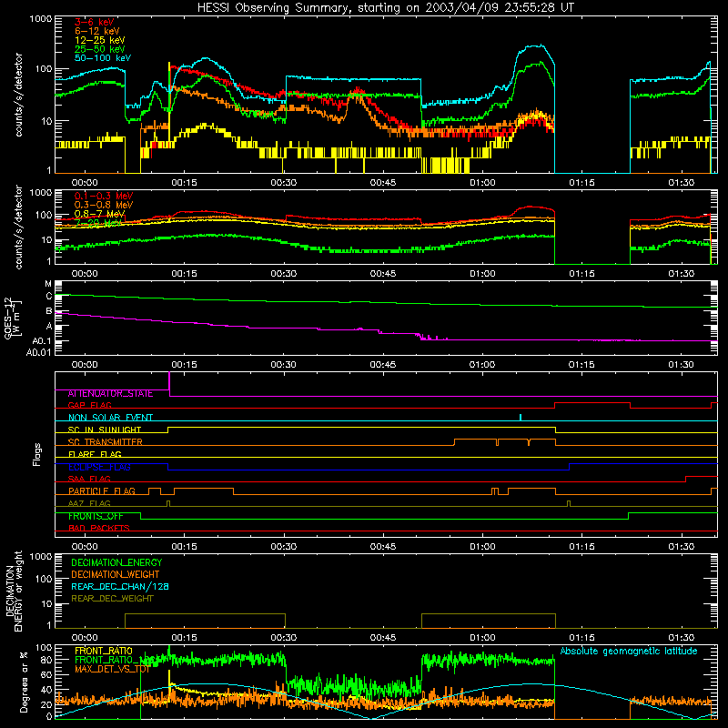Click the Degrees or % axis title
This screenshot has width=728, height=728.
(x=24, y=682)
